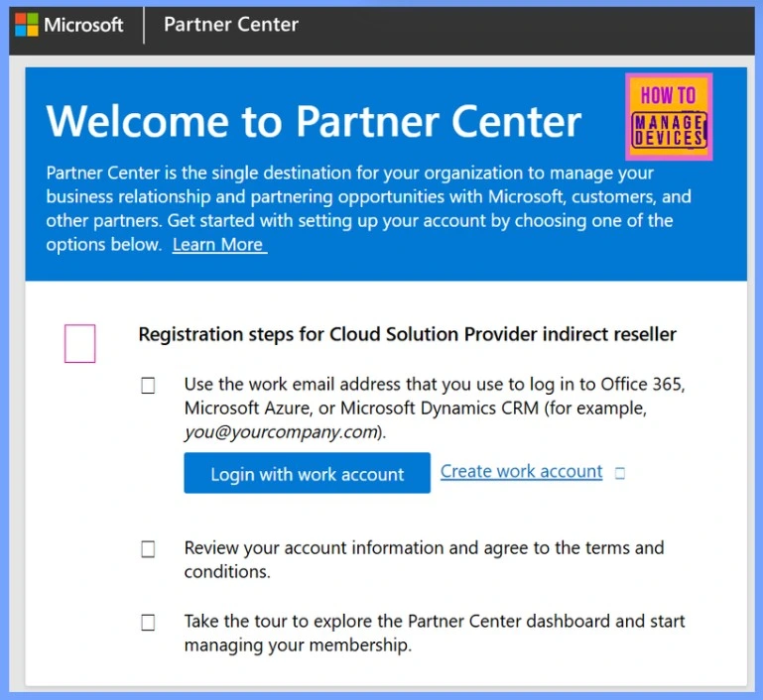Click the text 'Take the tour to explore'
Screen dimensions: 763x700
[278, 621]
